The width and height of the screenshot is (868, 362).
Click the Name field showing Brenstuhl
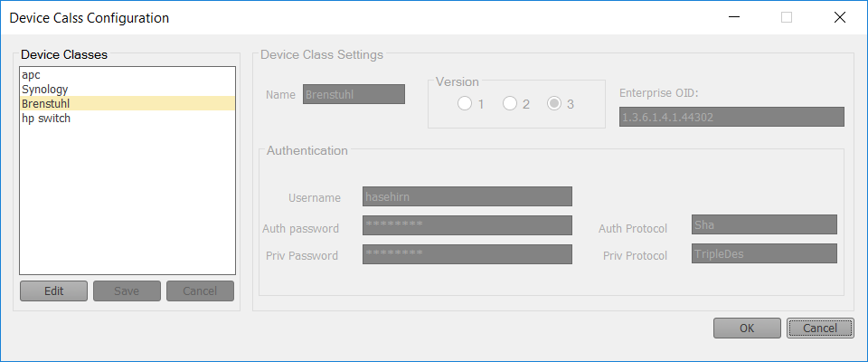[354, 94]
